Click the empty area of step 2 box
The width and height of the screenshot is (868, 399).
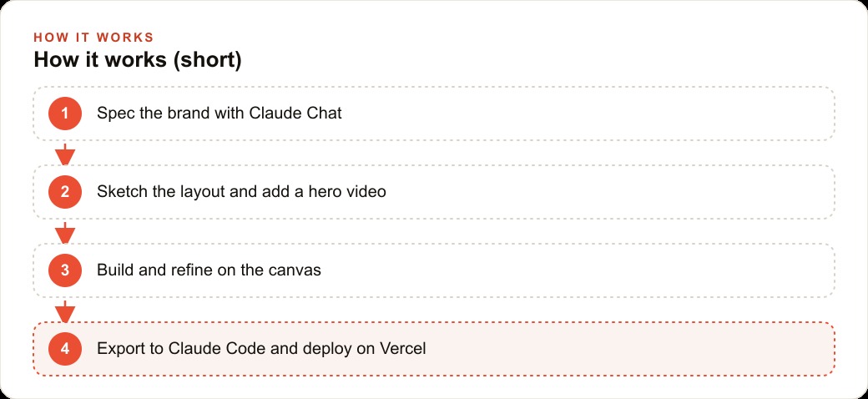[x=609, y=192]
